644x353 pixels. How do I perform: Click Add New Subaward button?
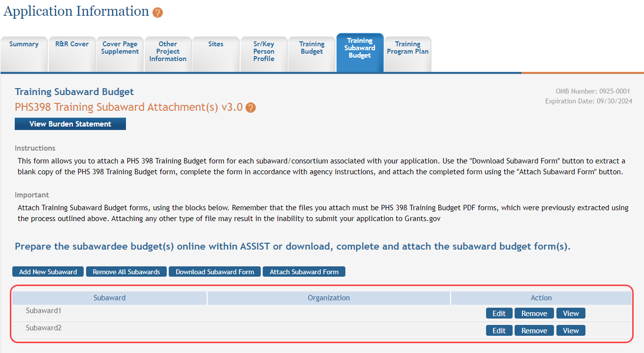click(x=48, y=272)
